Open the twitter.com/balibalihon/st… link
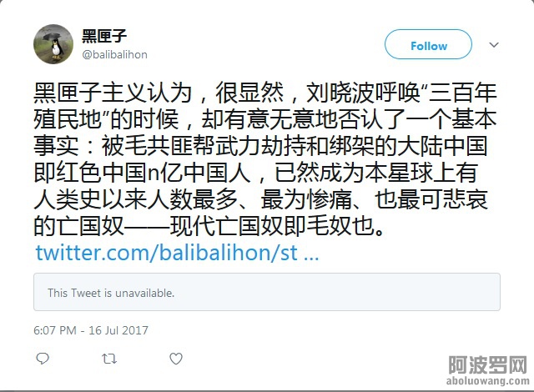Screen dimensions: 534x392 click(177, 253)
